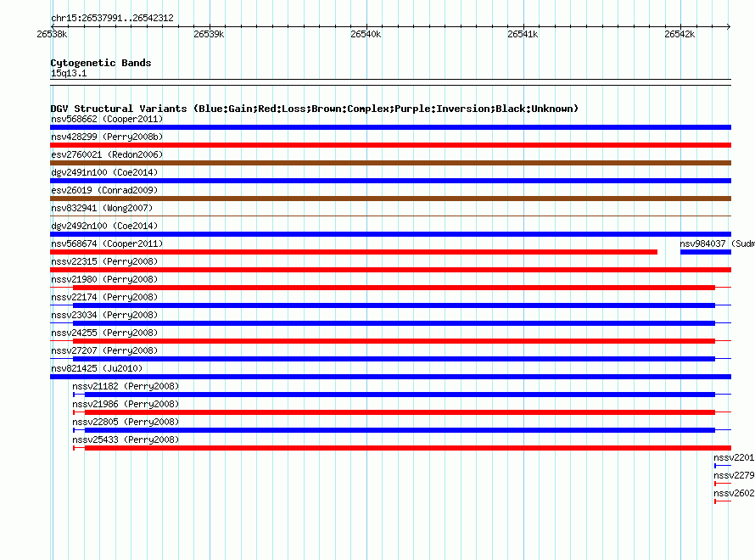
Task: Select the thin nsv832941 (Wong2007) variant line
Action: 390,216
